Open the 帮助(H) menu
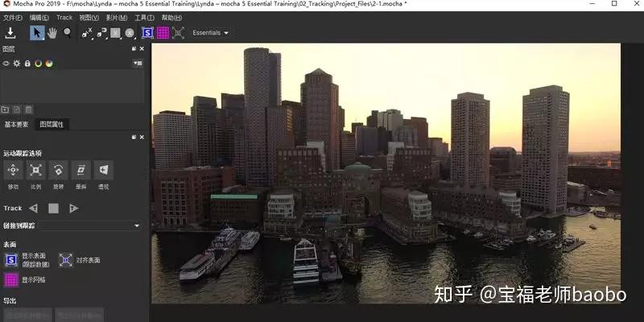The width and height of the screenshot is (644, 322). coord(171,18)
